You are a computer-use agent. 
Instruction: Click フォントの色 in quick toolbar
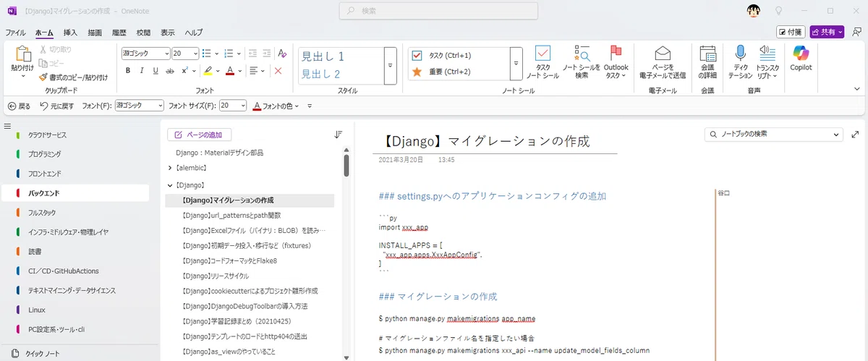tap(276, 106)
